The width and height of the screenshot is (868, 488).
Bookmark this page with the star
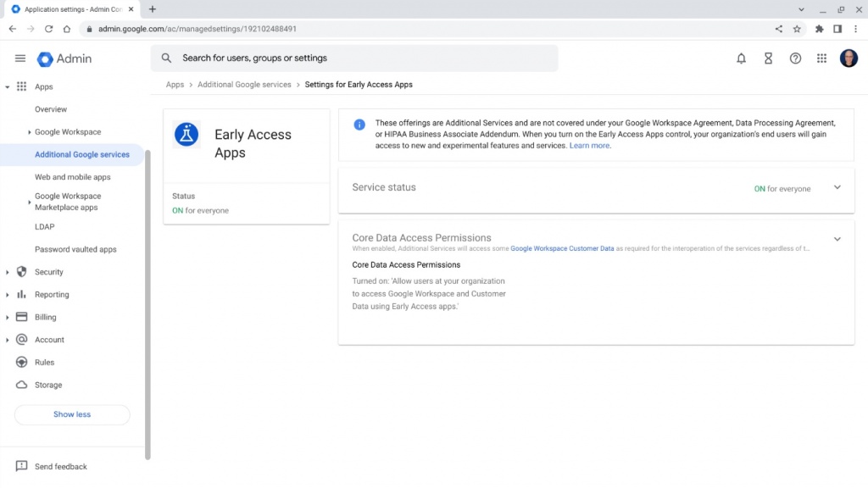point(797,29)
